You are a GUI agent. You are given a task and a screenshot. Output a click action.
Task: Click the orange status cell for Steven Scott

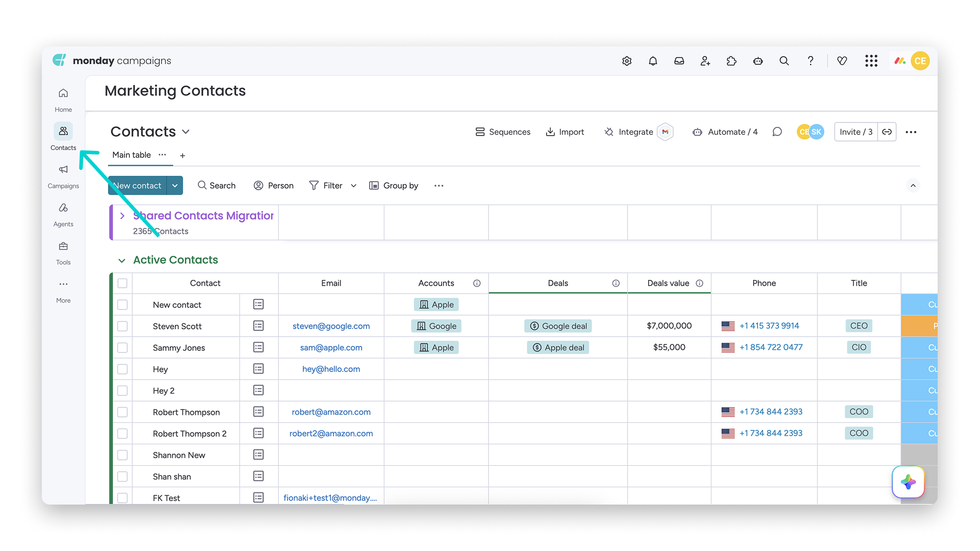point(919,326)
